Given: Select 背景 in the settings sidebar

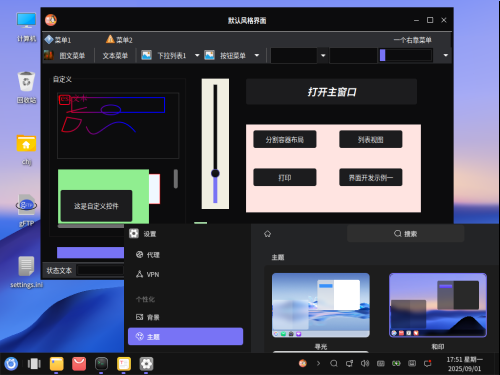Looking at the screenshot, I should (185, 317).
